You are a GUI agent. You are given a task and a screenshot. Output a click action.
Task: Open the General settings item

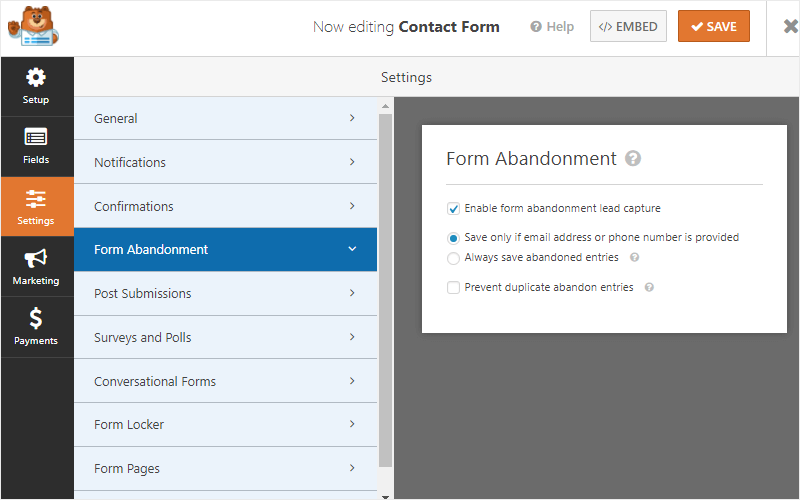[x=226, y=118]
